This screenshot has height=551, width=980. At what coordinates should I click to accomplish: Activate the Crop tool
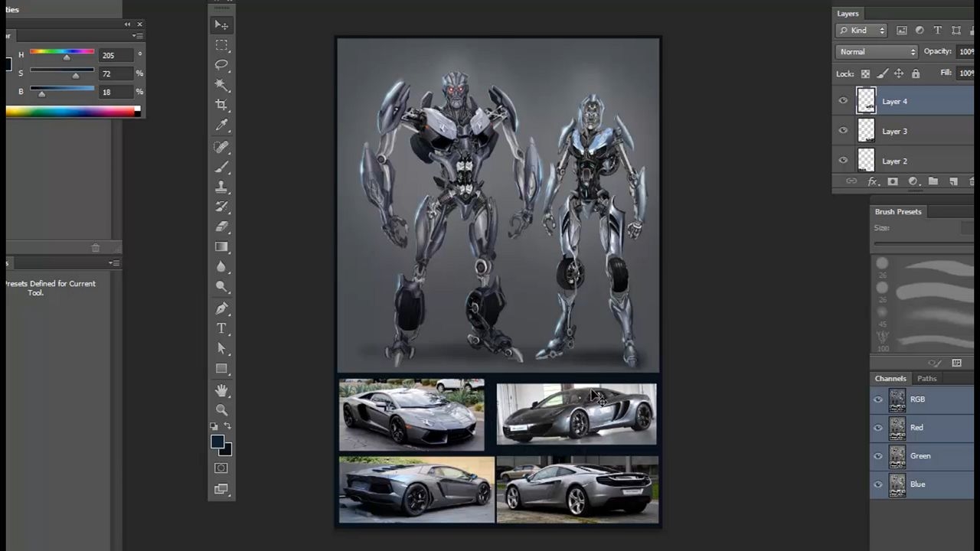221,105
